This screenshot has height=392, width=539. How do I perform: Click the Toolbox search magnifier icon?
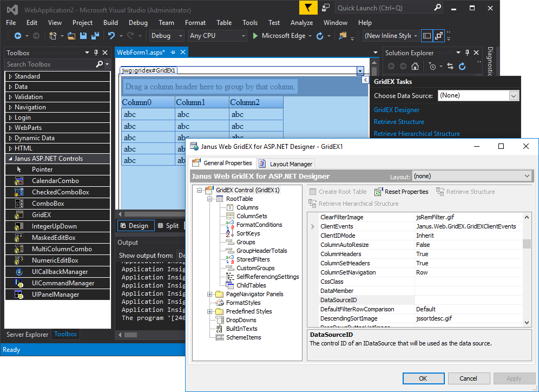(x=100, y=64)
